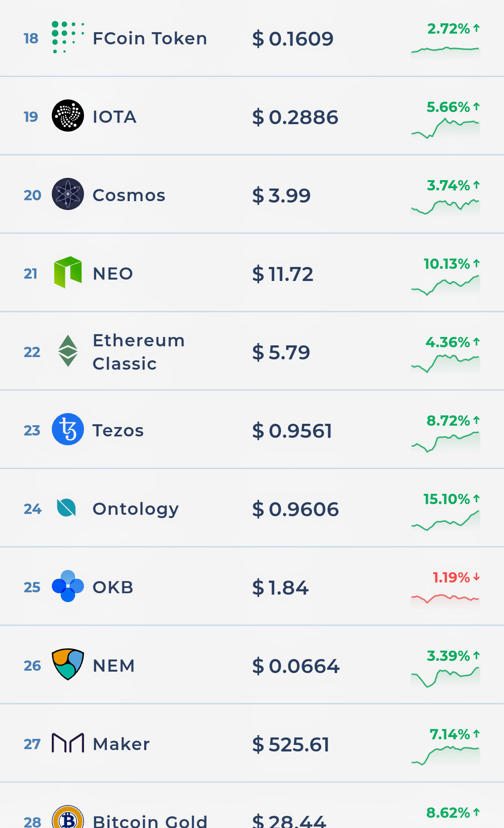
Task: Select the Ontology name label
Action: point(135,509)
